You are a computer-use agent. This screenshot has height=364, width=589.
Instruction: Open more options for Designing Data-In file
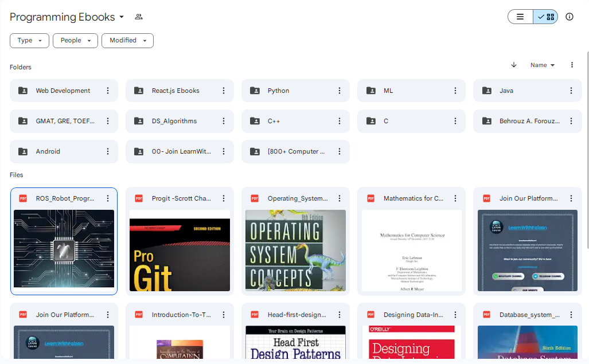pyautogui.click(x=455, y=315)
